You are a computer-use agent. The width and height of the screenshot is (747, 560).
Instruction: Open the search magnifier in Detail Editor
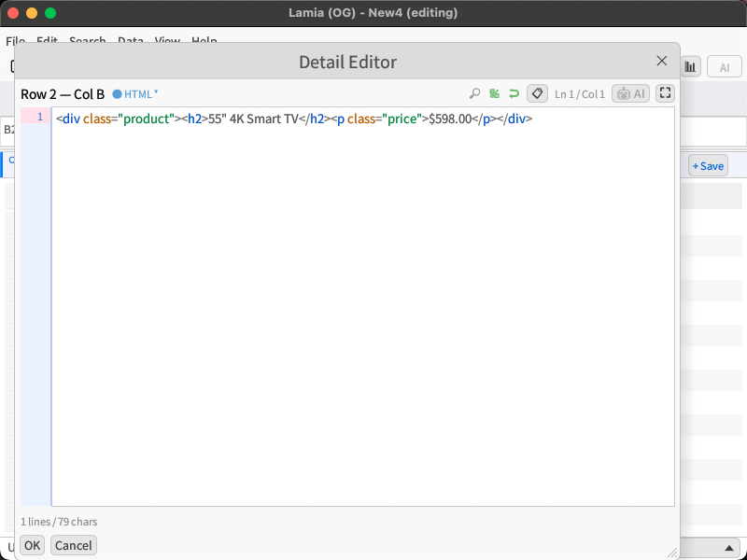click(474, 94)
